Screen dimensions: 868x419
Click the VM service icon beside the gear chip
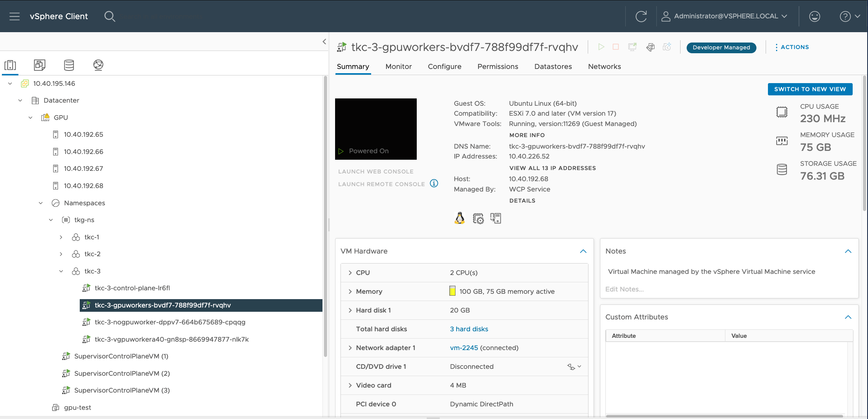496,218
